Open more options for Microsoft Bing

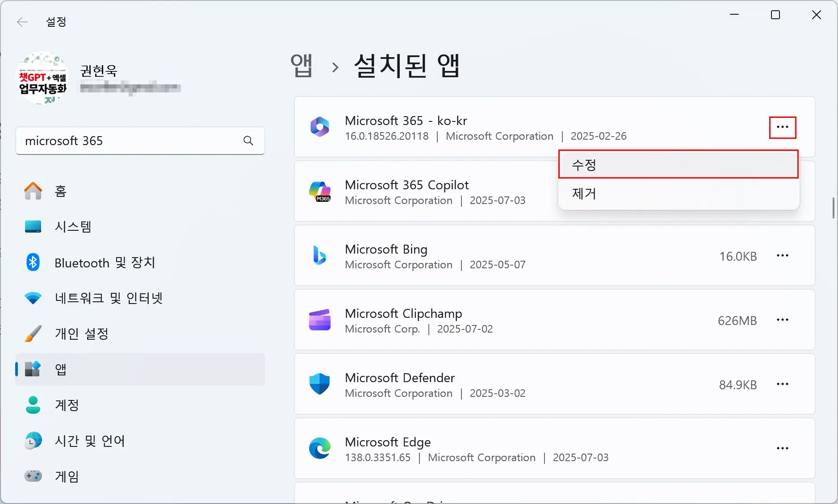(783, 256)
